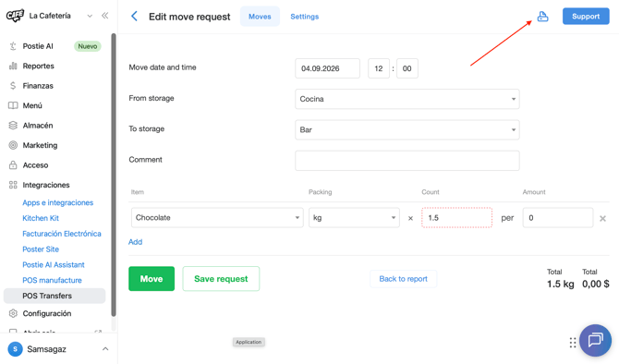Click the Amount field showing 0

558,217
